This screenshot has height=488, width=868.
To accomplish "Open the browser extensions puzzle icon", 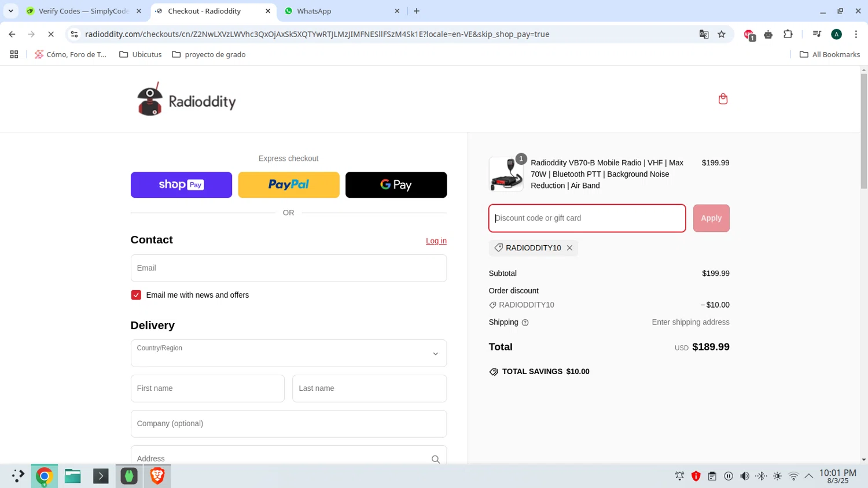I will (788, 34).
